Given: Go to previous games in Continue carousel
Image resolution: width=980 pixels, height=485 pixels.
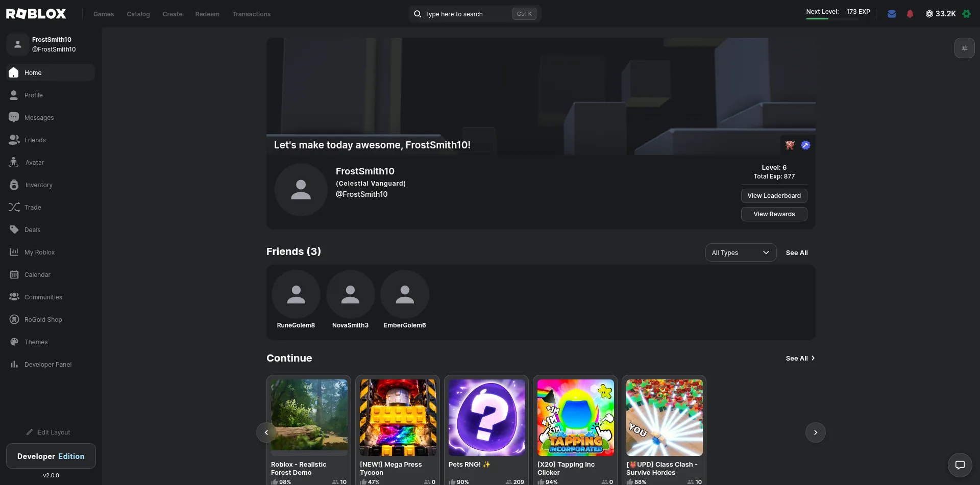Looking at the screenshot, I should pyautogui.click(x=266, y=432).
